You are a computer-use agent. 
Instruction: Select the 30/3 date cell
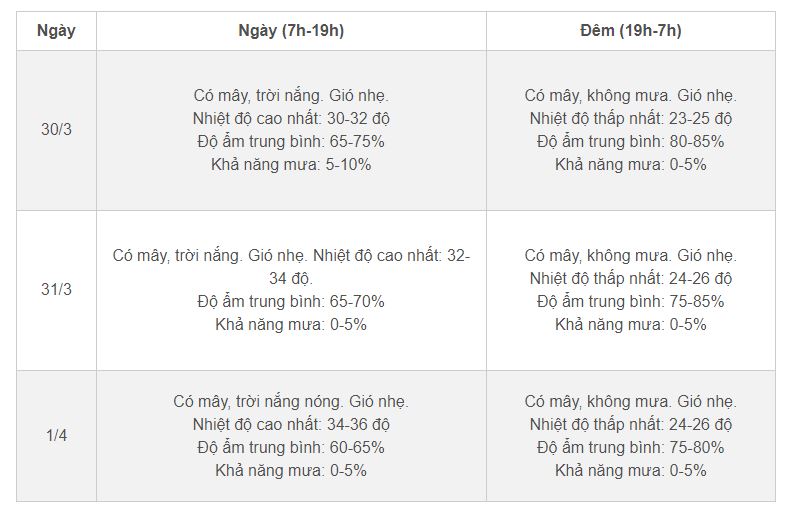(56, 130)
